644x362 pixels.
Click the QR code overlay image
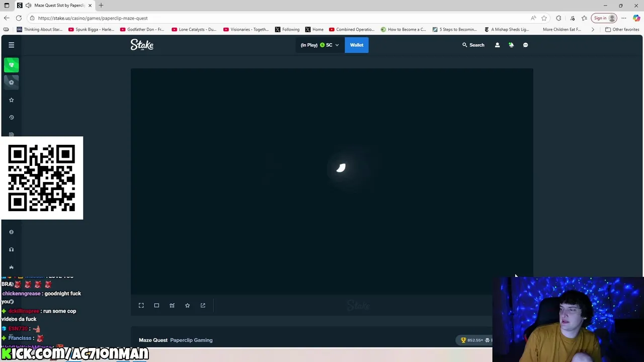click(x=42, y=178)
